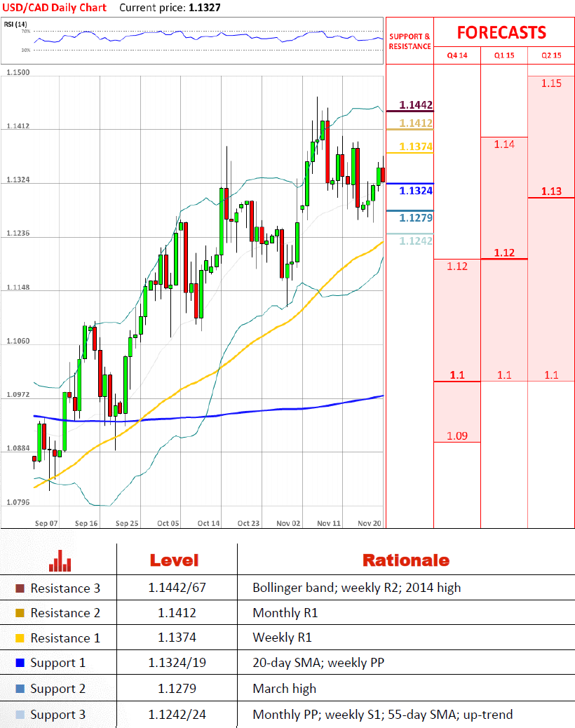Click the Support 2 steel-blue swatch
Viewport: 575px width, 728px height.
(20, 689)
